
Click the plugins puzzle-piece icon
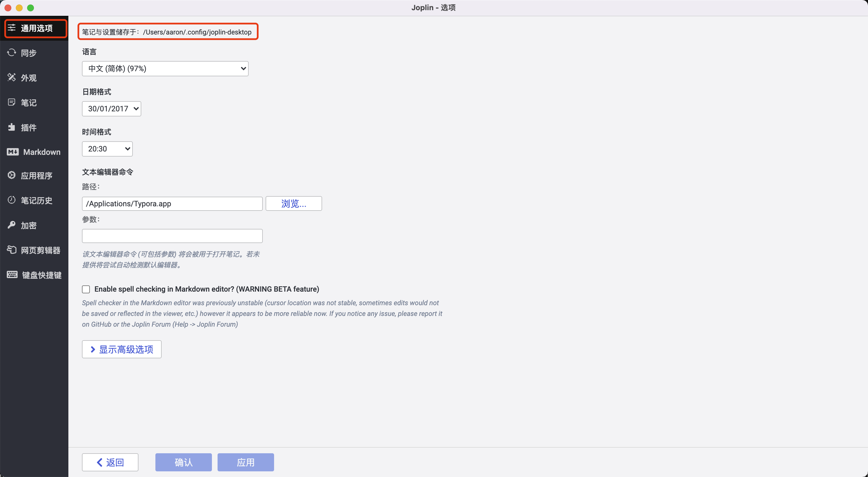[12, 127]
